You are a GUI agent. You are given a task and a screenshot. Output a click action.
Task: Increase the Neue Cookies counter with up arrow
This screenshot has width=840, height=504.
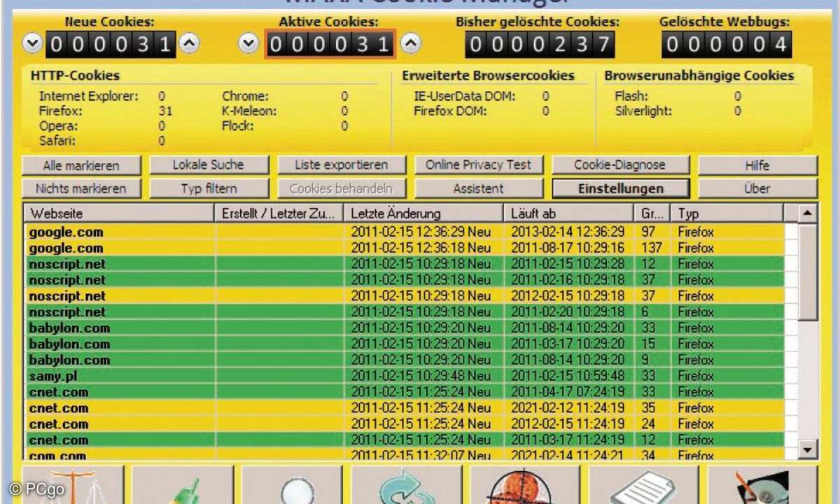189,45
